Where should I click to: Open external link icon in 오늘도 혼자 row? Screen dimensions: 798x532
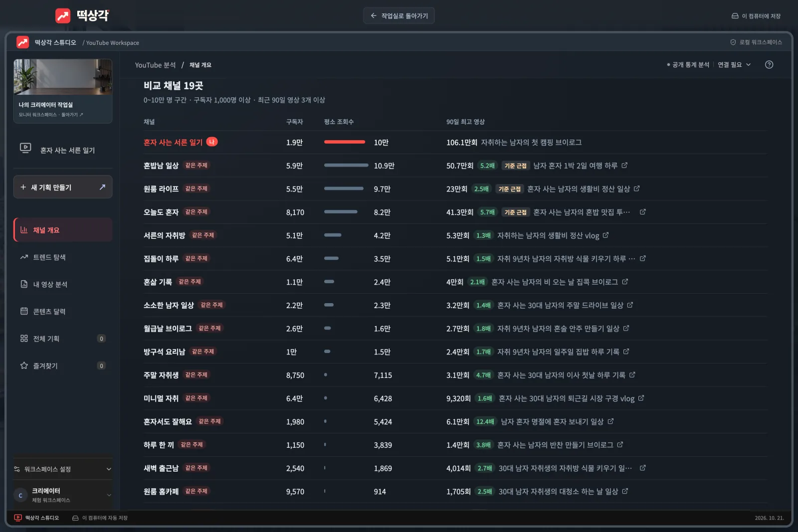pyautogui.click(x=643, y=212)
